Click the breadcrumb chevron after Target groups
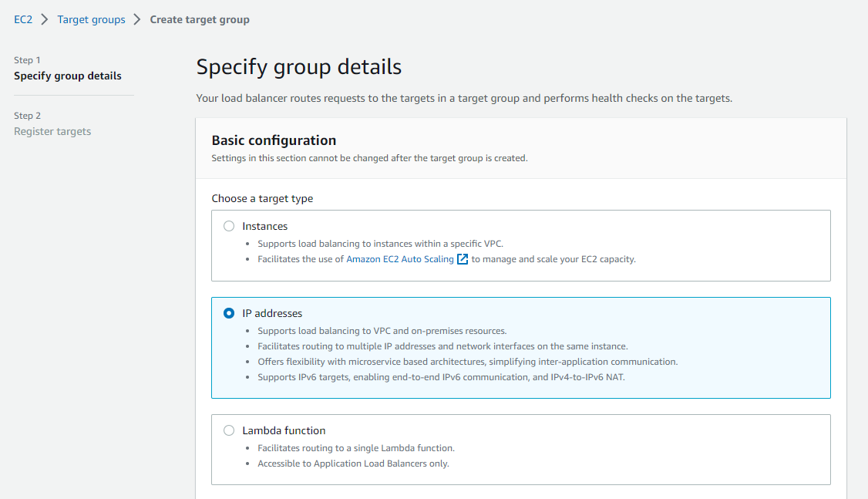Image resolution: width=868 pixels, height=499 pixels. tap(137, 19)
